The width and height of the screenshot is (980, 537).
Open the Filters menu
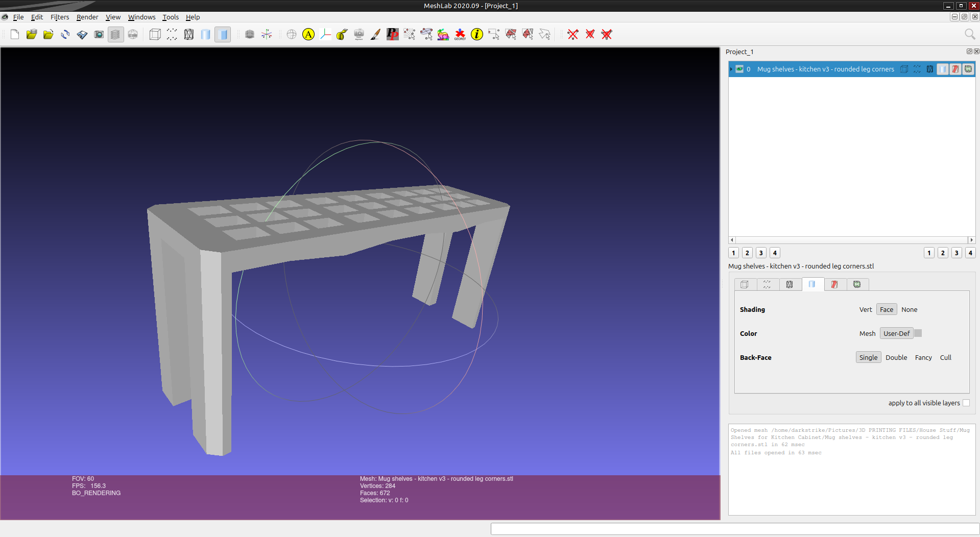click(60, 17)
